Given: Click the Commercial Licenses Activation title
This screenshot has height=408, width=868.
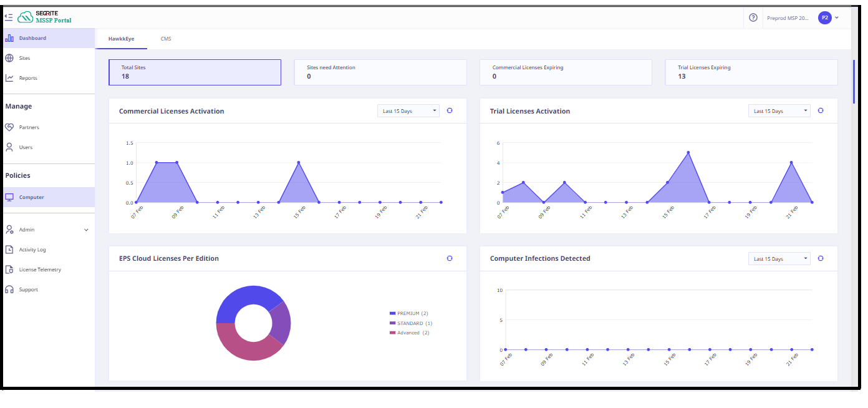Looking at the screenshot, I should pos(171,111).
